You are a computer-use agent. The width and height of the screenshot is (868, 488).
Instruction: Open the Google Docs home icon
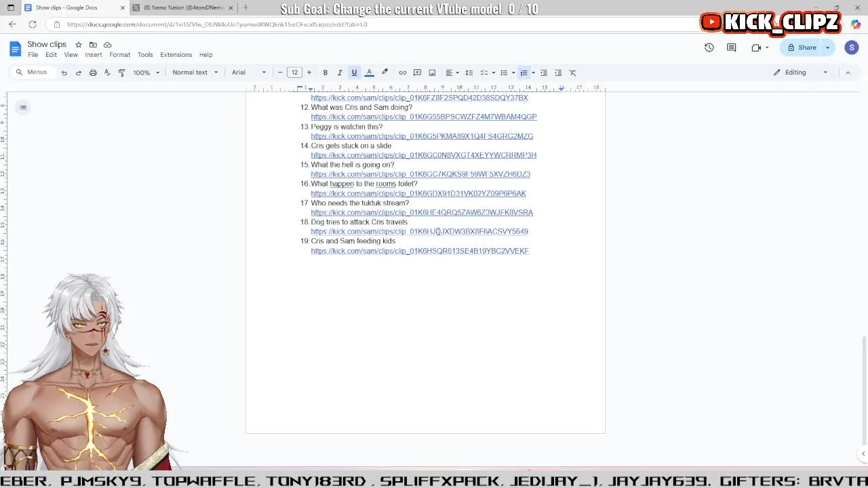[x=16, y=48]
